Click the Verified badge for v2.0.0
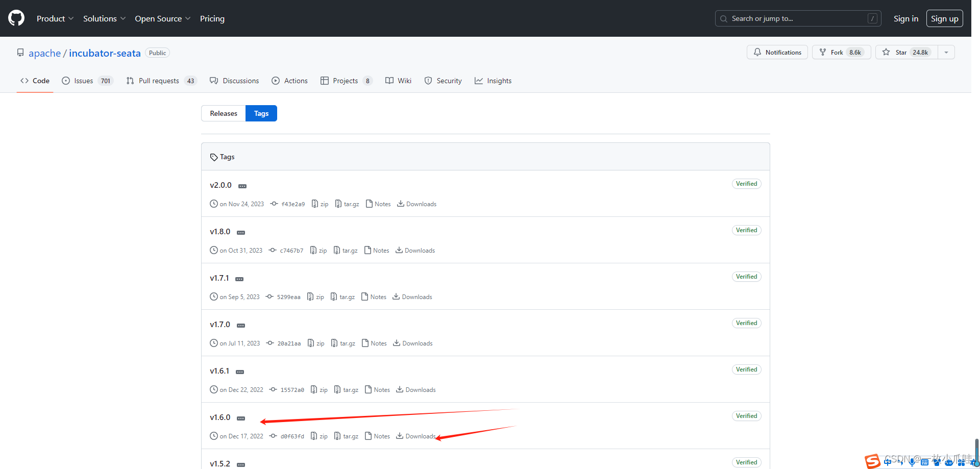Viewport: 980px width, 469px height. tap(746, 184)
